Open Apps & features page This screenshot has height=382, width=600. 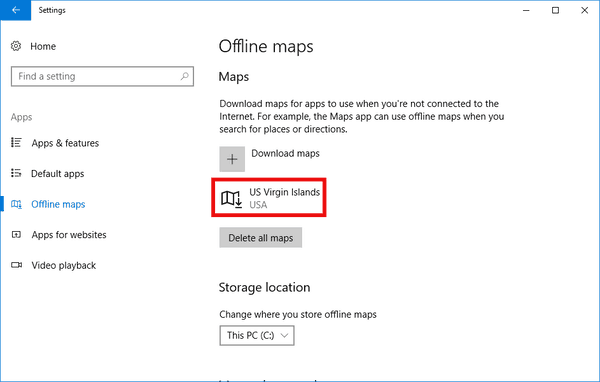[65, 143]
